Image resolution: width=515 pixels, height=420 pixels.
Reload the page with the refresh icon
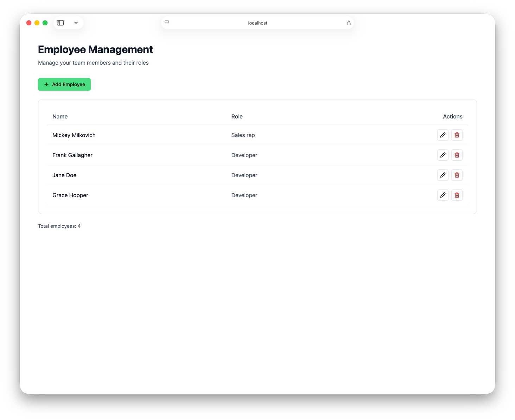349,23
